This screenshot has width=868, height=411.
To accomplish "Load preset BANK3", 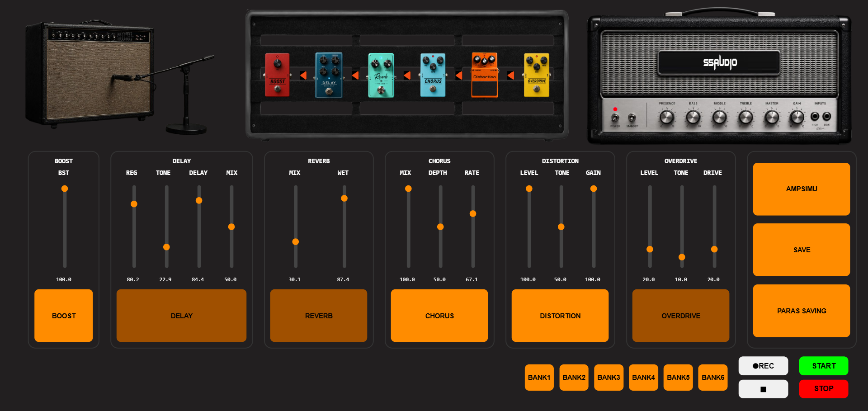I will tap(609, 378).
